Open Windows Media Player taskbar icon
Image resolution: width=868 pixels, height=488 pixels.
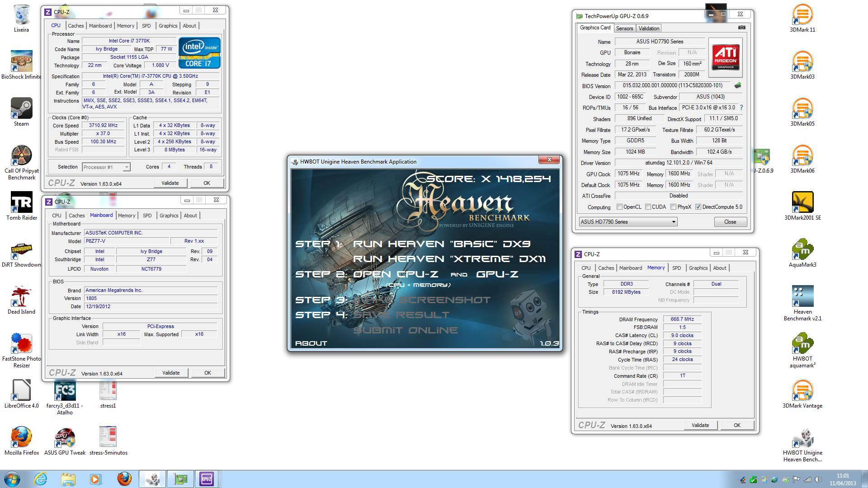pyautogui.click(x=96, y=479)
